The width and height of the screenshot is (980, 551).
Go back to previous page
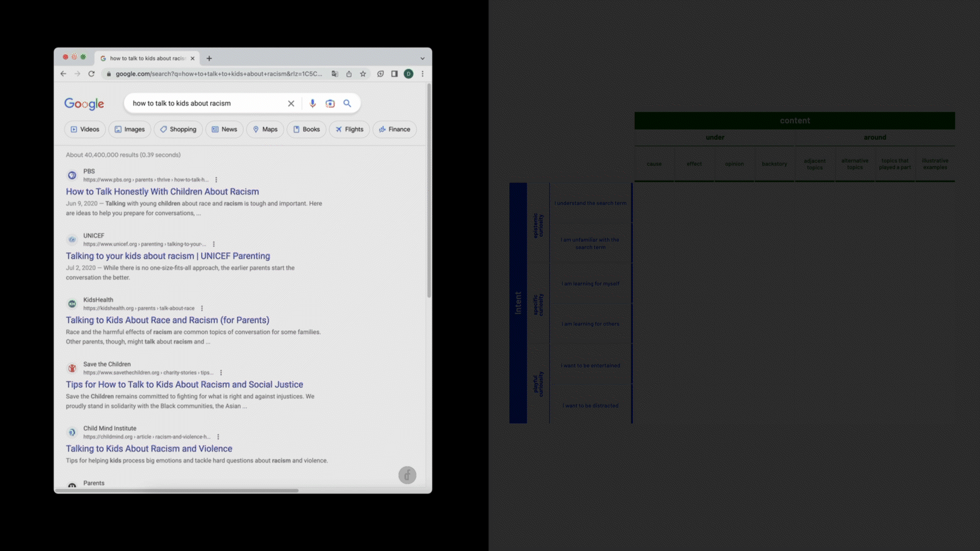coord(63,74)
